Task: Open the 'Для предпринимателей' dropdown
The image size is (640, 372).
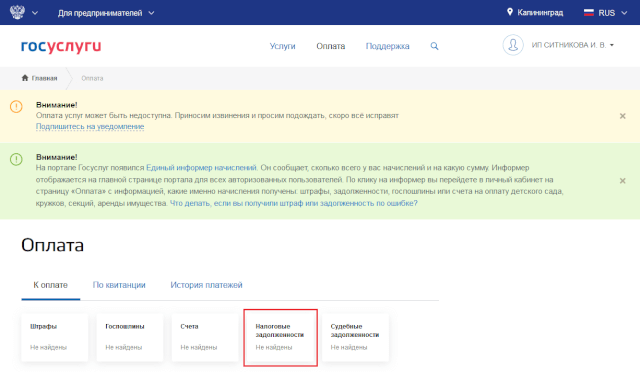Action: (x=106, y=13)
